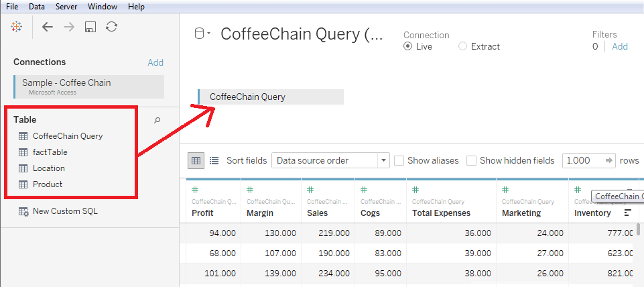Click the Filters count value 0
Viewport: 644px width, 287px height.
pos(595,46)
